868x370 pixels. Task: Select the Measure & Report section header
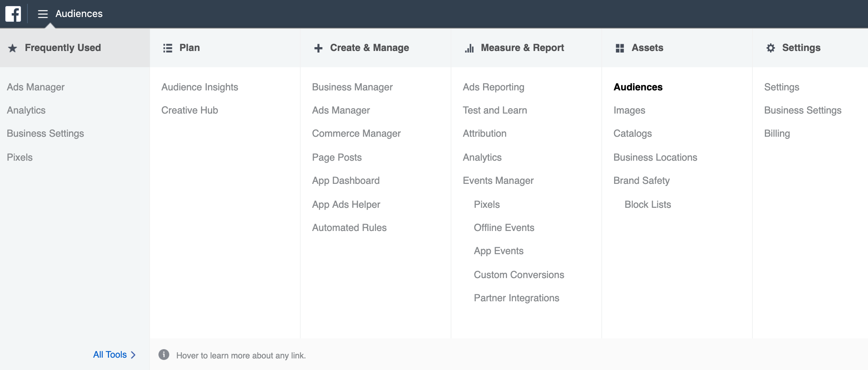(523, 48)
